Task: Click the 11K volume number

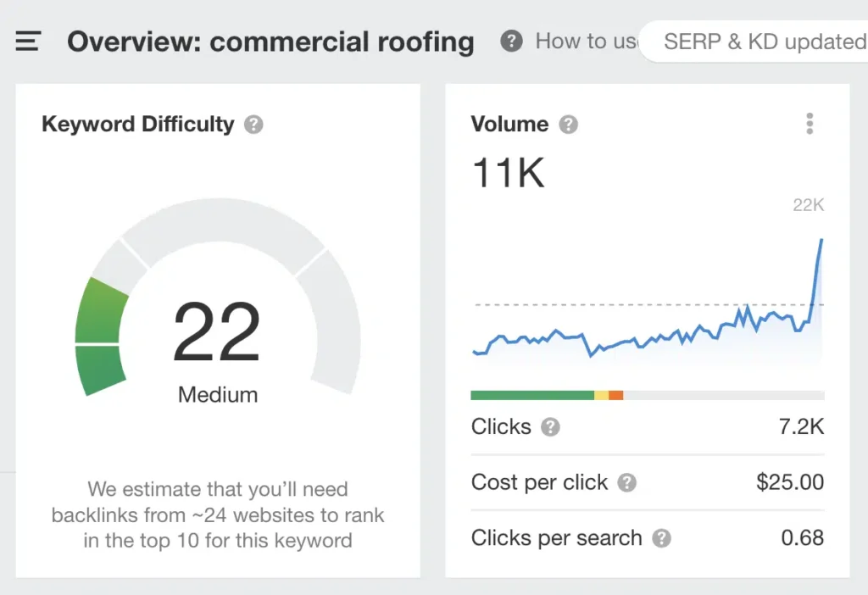Action: 508,173
